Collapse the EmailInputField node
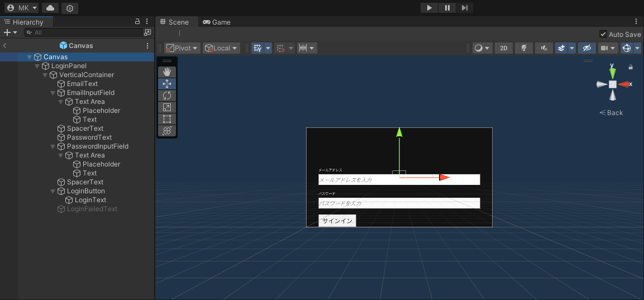This screenshot has width=644, height=300. tap(53, 93)
